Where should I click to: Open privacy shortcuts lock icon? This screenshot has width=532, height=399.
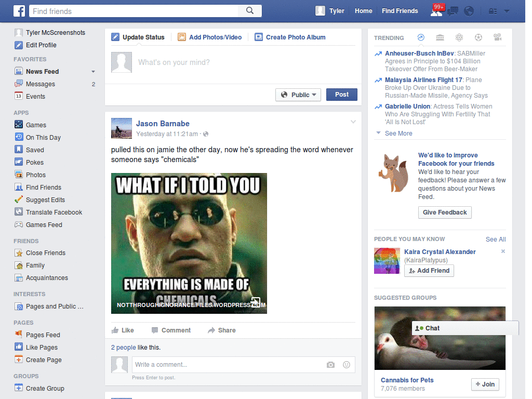click(x=493, y=11)
